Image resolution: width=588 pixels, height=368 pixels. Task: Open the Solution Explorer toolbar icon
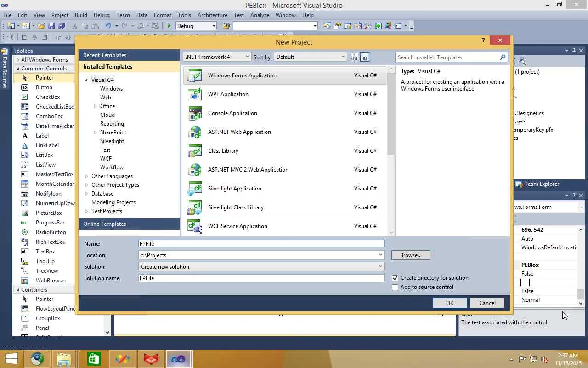pyautogui.click(x=328, y=26)
